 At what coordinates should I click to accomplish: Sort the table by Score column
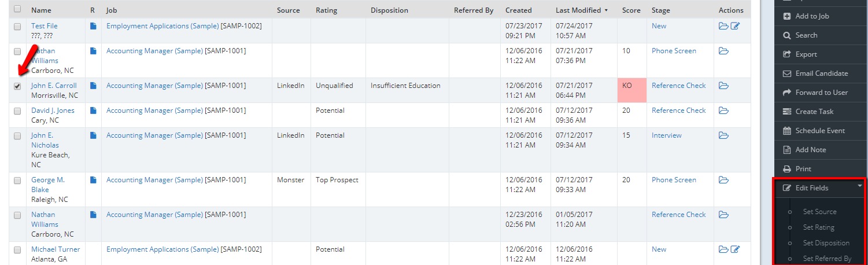click(x=631, y=10)
